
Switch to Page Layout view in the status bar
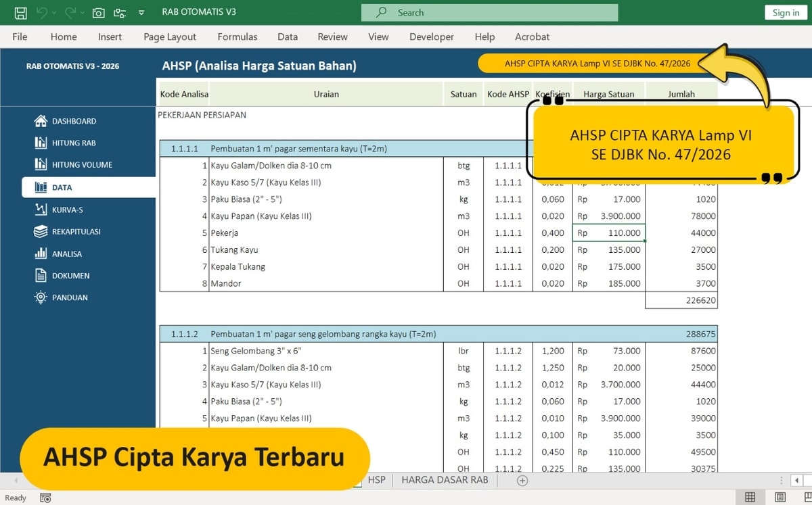pos(780,498)
